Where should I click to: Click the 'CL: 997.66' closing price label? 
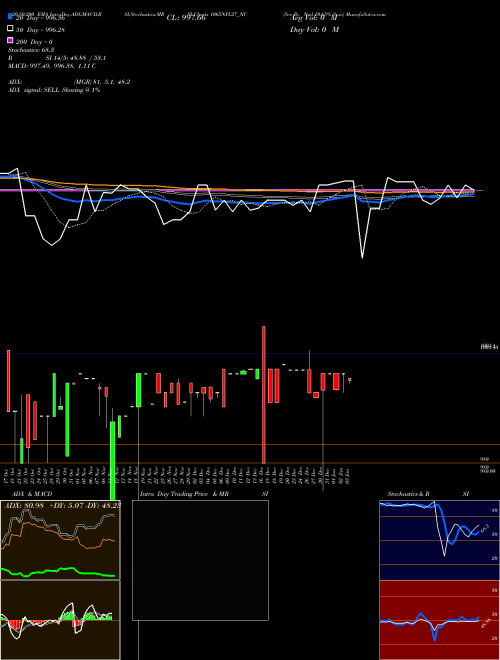186,18
